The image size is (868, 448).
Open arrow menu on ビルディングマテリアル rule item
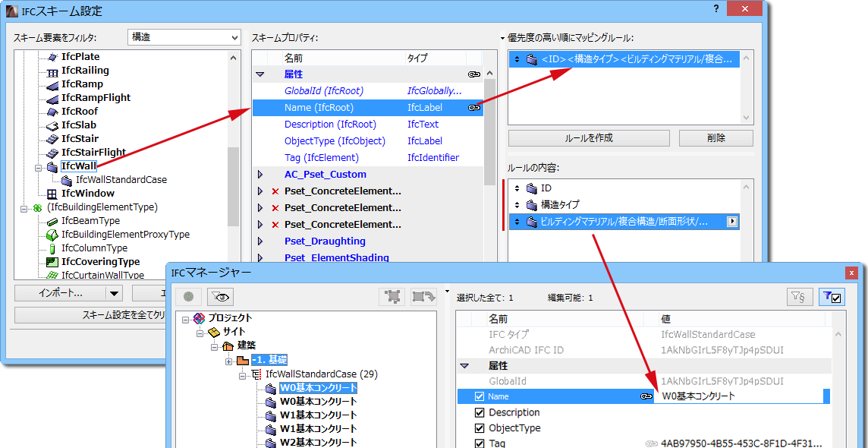click(732, 222)
